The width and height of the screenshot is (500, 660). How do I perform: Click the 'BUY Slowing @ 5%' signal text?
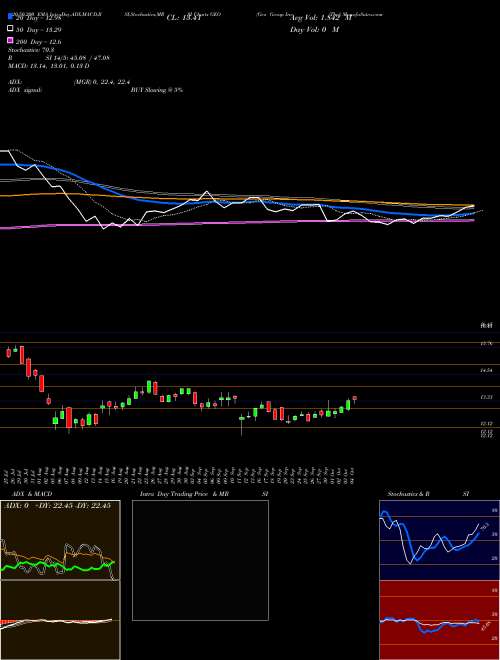click(x=157, y=90)
